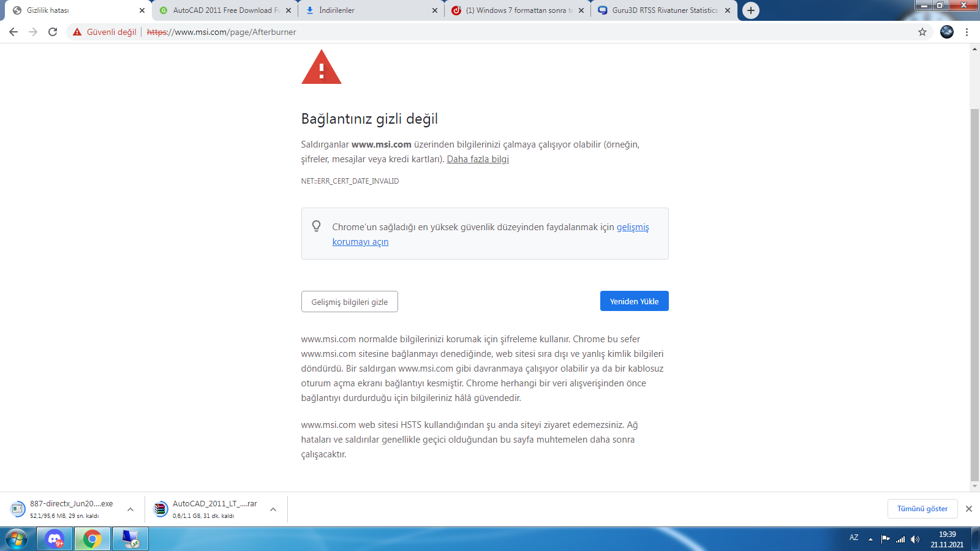
Task: Reload the current page
Action: tap(53, 32)
